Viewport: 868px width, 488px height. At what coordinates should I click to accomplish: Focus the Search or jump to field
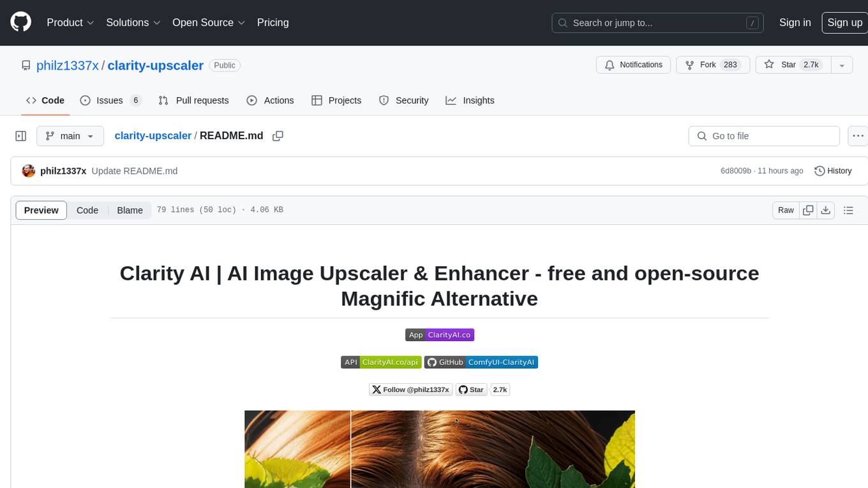(x=658, y=23)
